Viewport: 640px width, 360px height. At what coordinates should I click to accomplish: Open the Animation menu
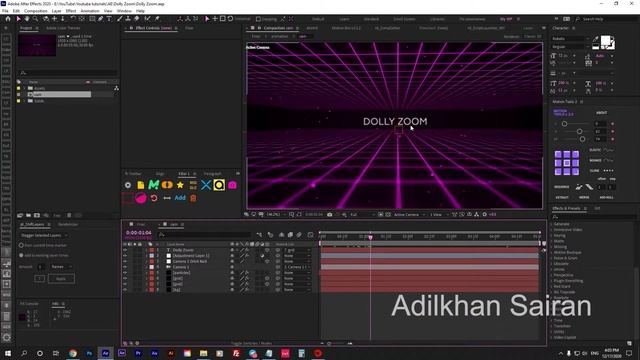pos(90,11)
